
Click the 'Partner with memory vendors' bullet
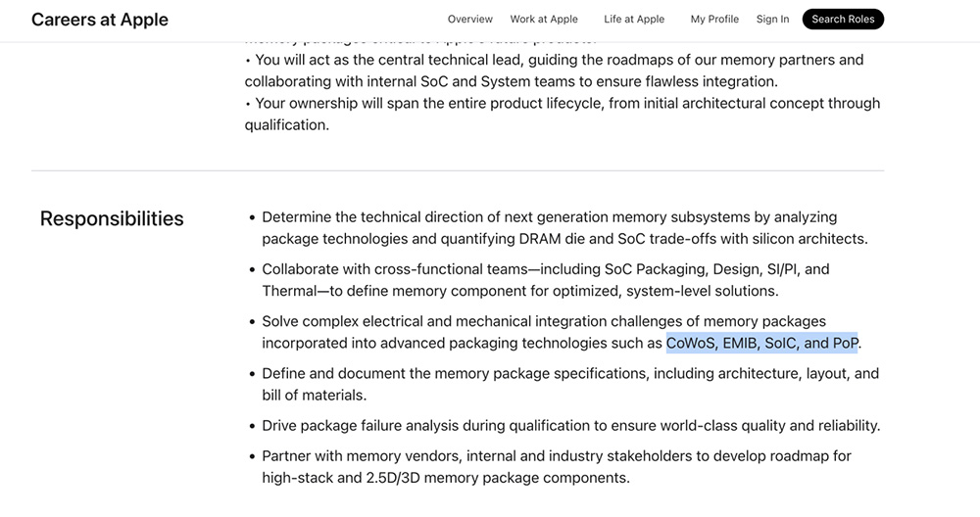pos(556,456)
